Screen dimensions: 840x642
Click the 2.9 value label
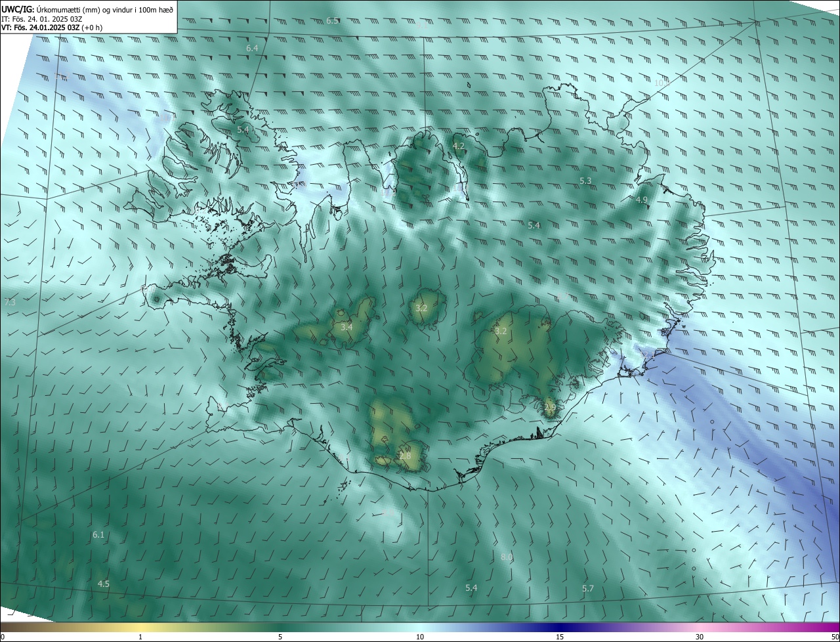[550, 408]
